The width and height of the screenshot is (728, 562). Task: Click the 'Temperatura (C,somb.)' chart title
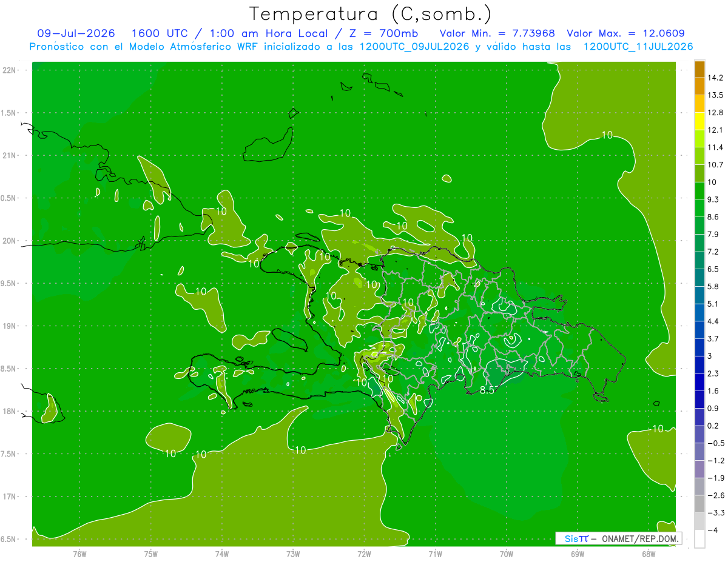tap(371, 13)
